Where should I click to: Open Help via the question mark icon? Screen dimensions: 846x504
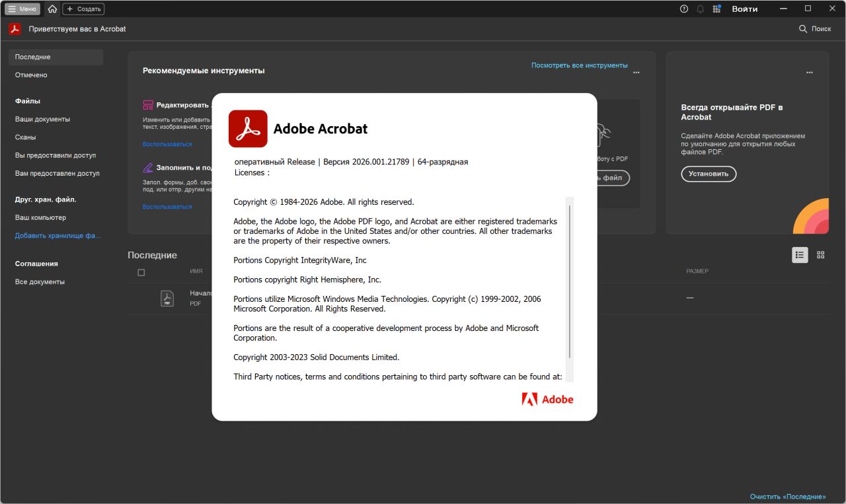684,9
